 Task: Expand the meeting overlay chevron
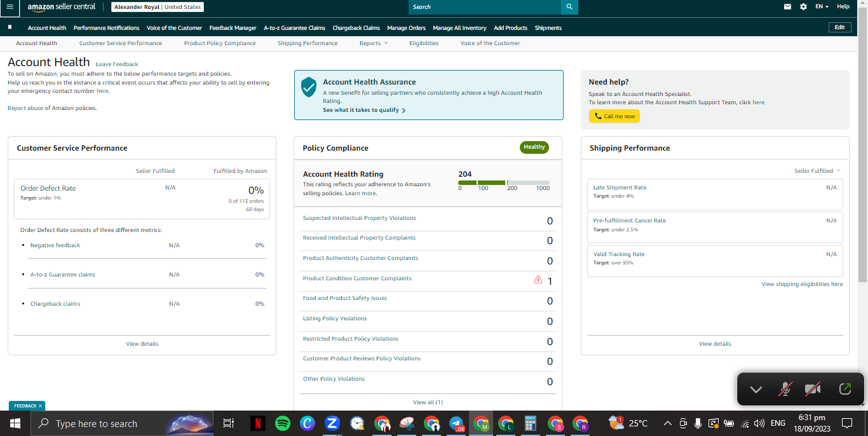pos(756,390)
